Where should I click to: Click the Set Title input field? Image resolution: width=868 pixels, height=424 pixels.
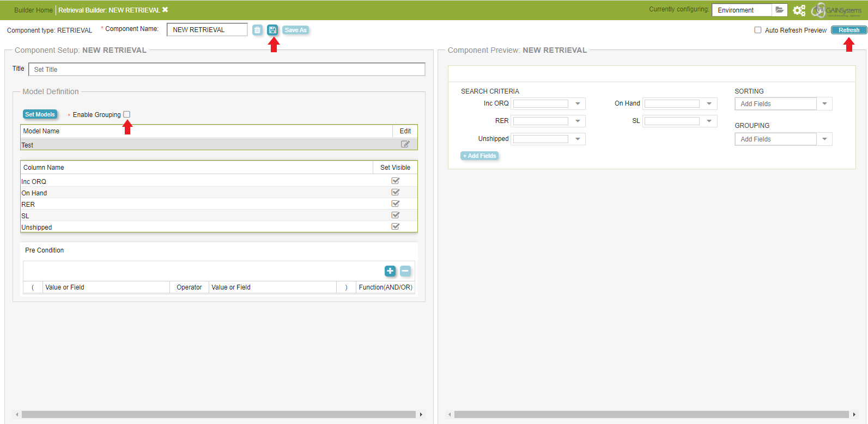pos(226,69)
